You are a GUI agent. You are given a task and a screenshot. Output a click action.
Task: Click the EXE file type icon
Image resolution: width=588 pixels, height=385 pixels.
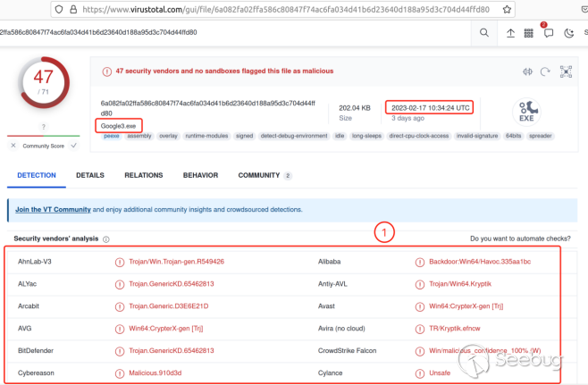[526, 112]
